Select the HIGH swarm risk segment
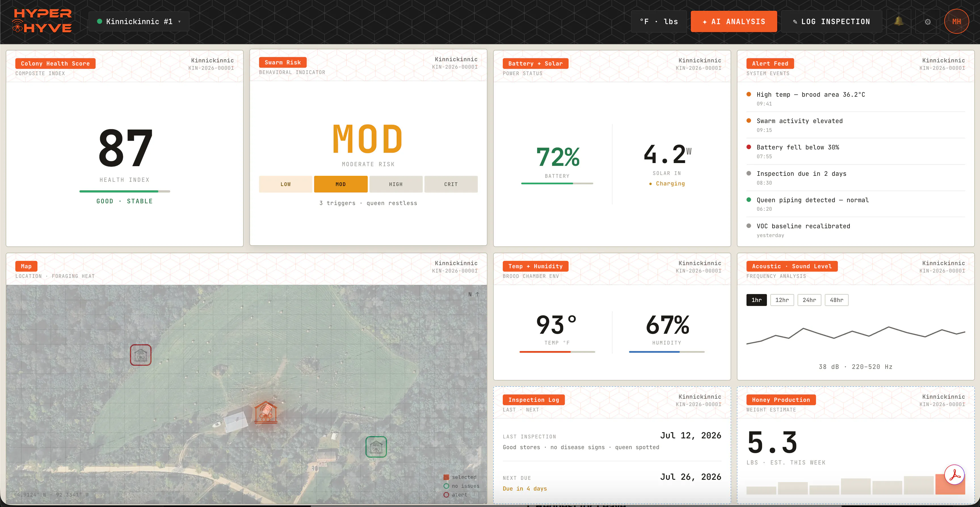Image resolution: width=980 pixels, height=507 pixels. pyautogui.click(x=396, y=185)
